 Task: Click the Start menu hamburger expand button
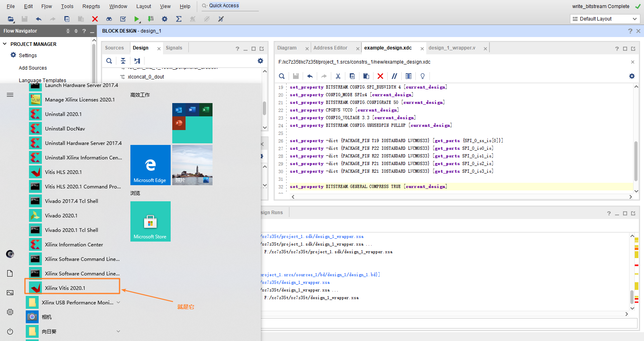[x=10, y=95]
